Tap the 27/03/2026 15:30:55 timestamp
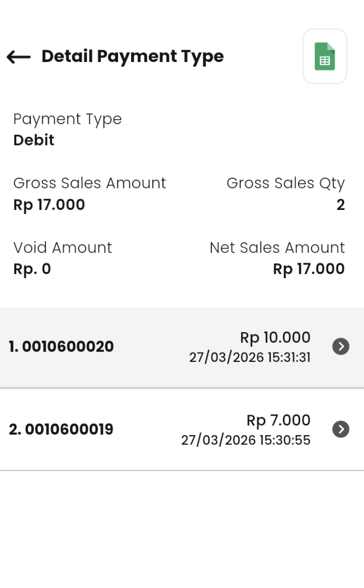The width and height of the screenshot is (364, 588). pyautogui.click(x=246, y=440)
